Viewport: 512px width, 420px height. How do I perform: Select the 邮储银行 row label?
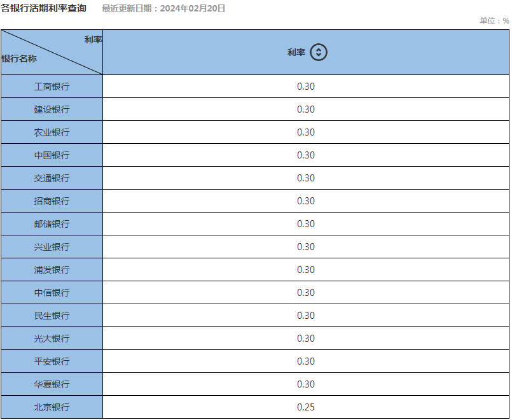[x=52, y=224]
